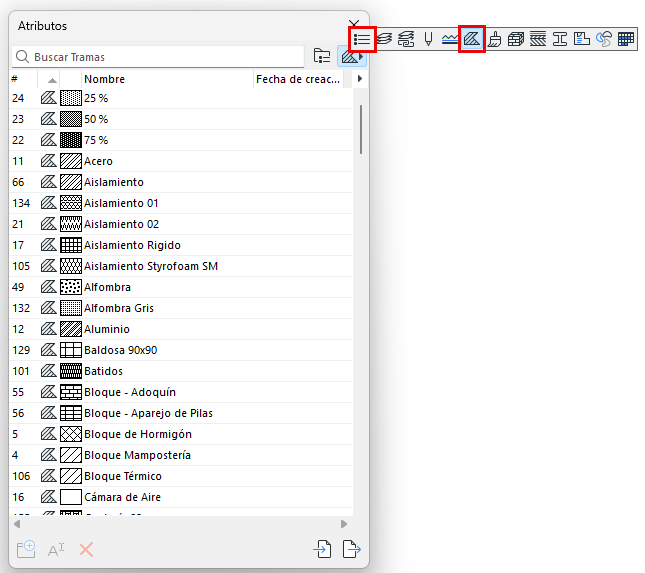Sort by type column arrow header

(49, 79)
